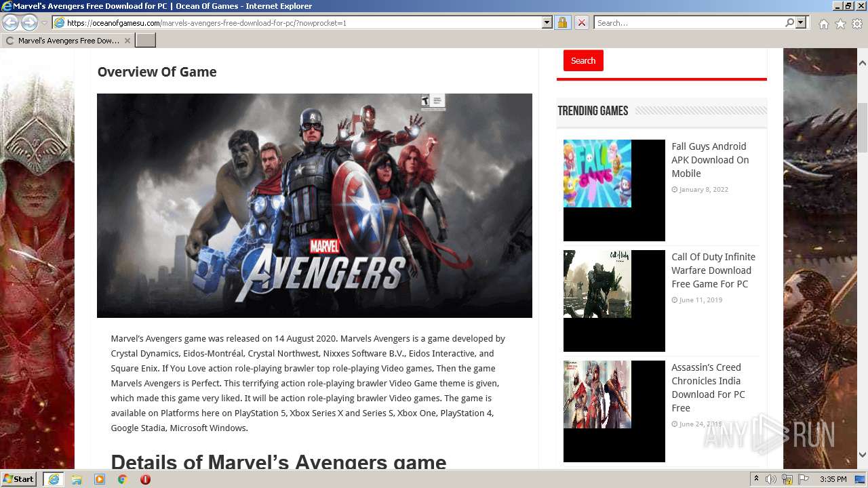Click the page scrollbar up arrow

[862, 63]
